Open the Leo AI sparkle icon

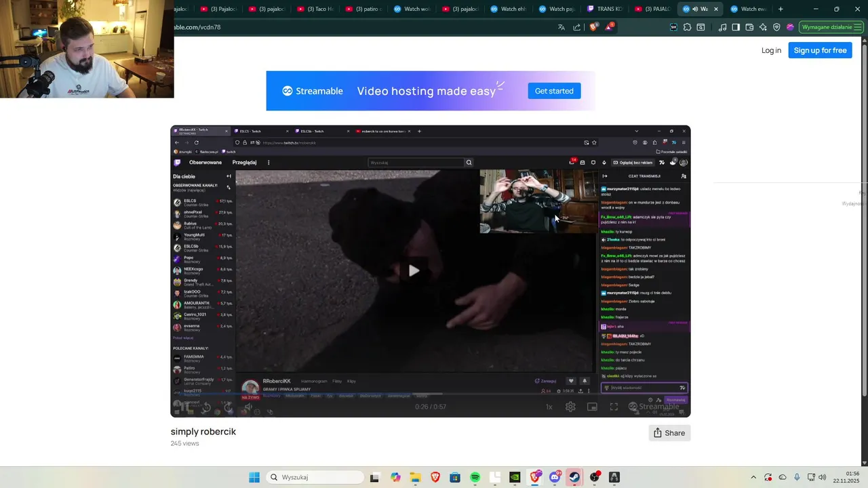(763, 27)
